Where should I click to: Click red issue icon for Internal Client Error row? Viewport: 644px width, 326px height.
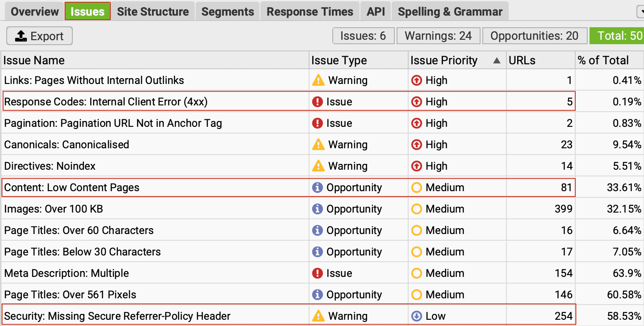coord(317,102)
